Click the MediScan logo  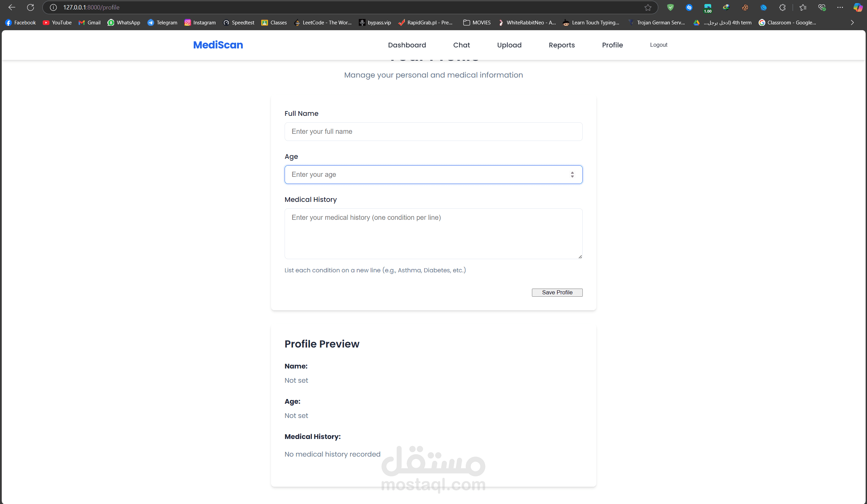218,45
